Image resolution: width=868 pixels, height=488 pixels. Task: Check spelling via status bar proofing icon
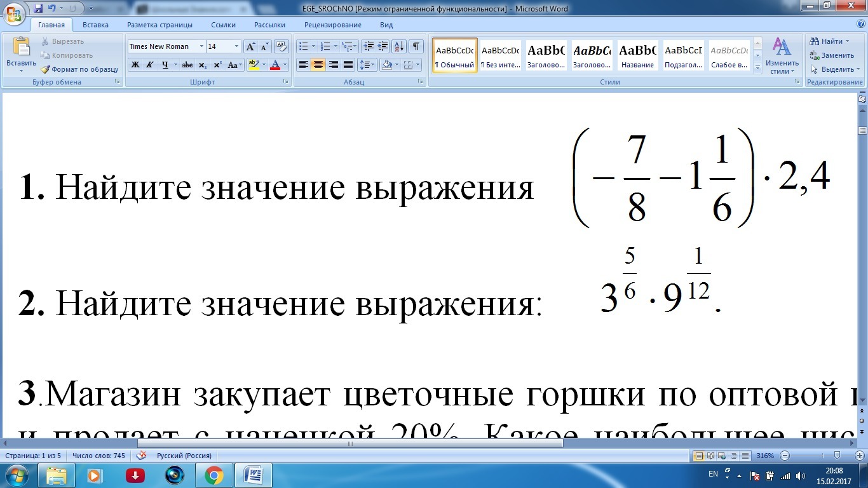click(142, 456)
